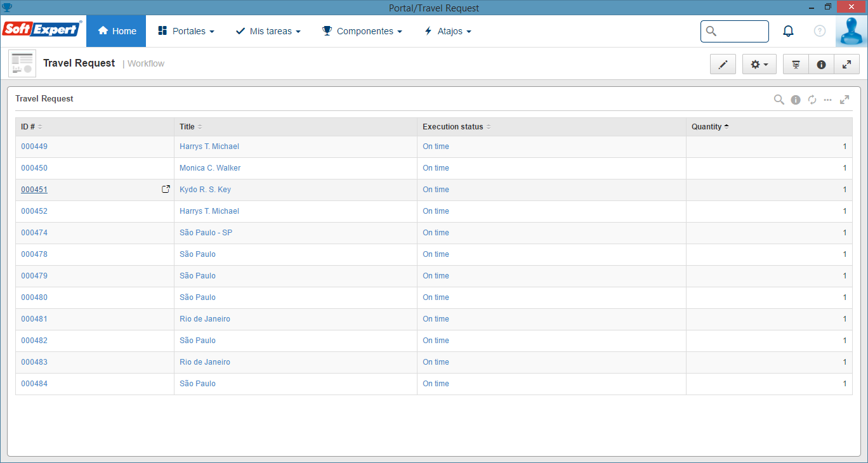This screenshot has width=868, height=463.
Task: Open request 000451 link
Action: 34,190
